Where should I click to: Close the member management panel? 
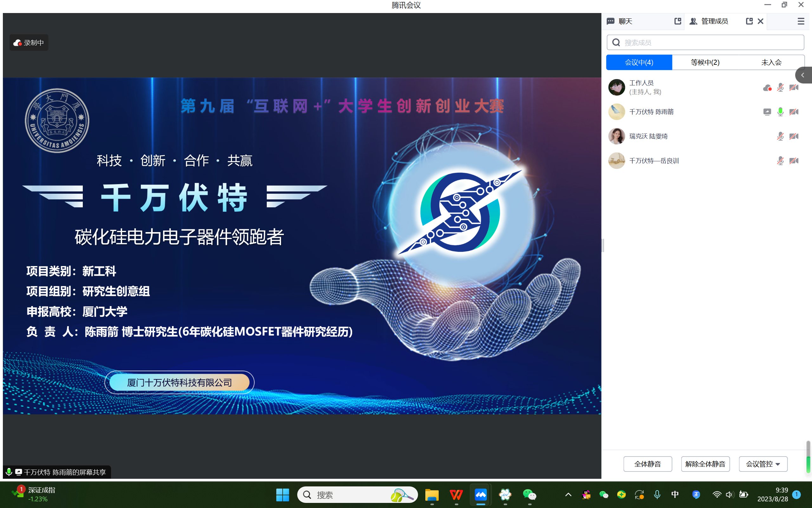point(760,21)
